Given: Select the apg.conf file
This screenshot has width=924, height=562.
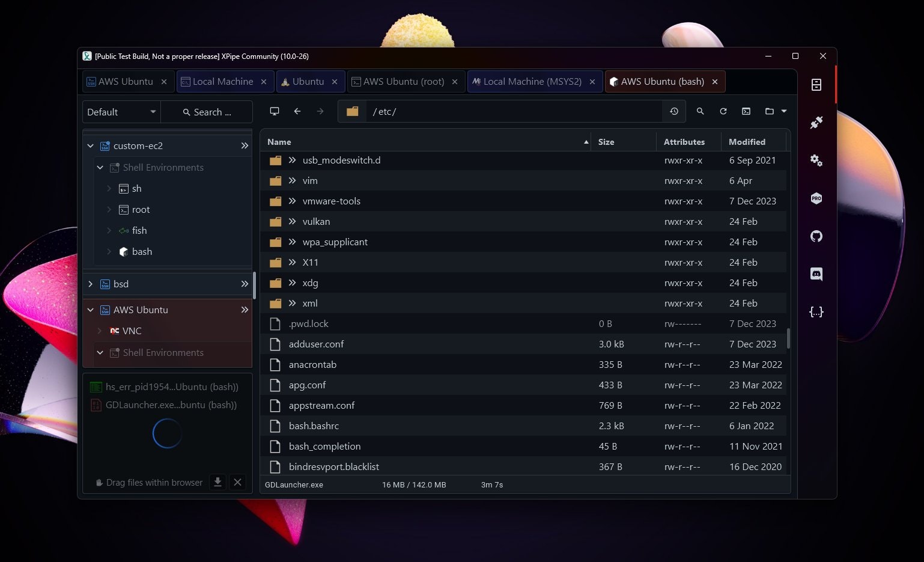Looking at the screenshot, I should [x=523, y=385].
